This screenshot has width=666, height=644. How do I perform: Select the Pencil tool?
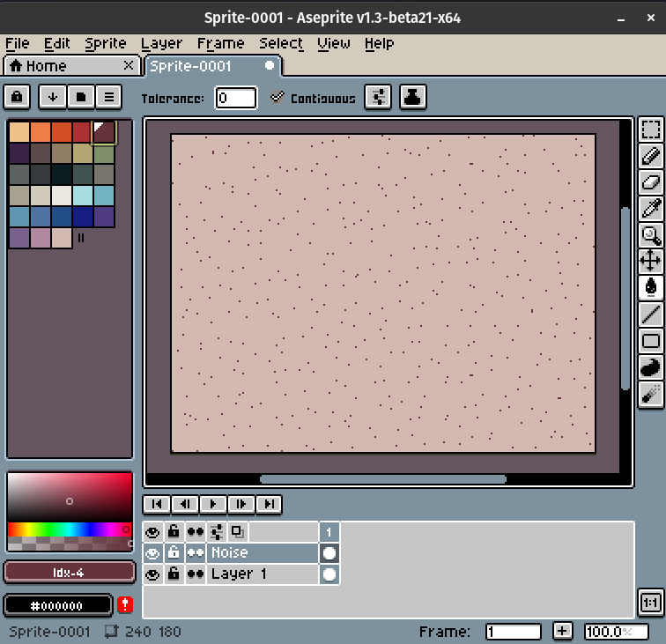click(x=650, y=157)
